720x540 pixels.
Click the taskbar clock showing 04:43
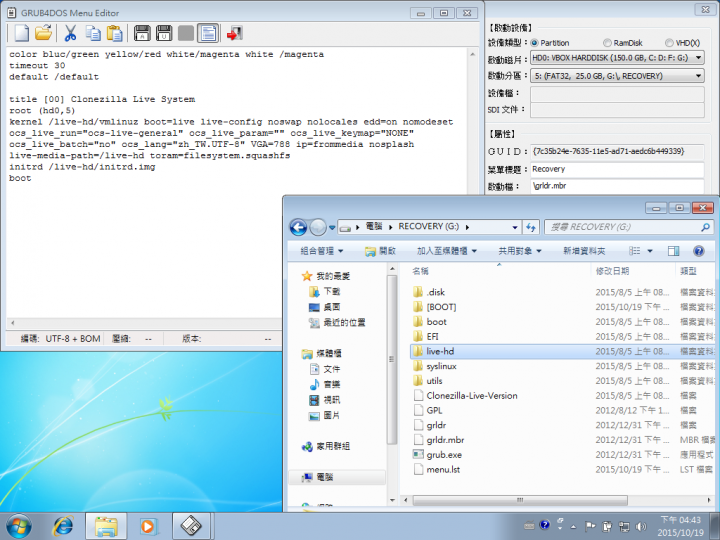click(x=681, y=526)
